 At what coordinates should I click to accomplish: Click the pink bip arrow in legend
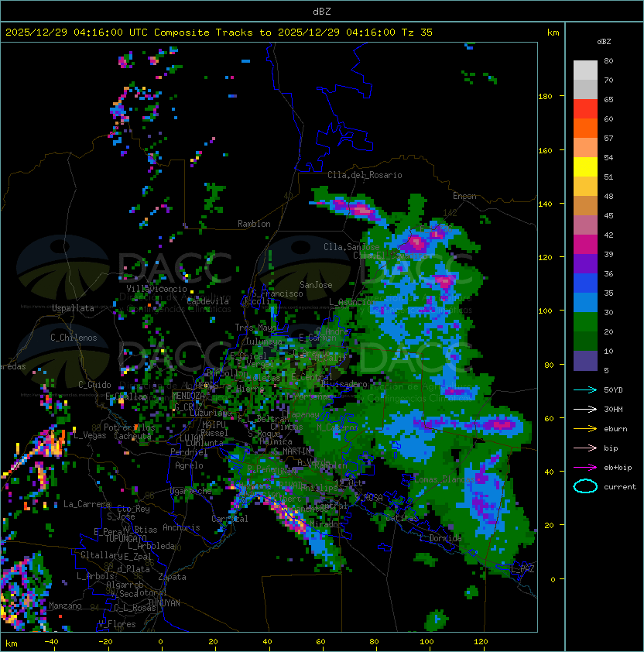point(585,448)
